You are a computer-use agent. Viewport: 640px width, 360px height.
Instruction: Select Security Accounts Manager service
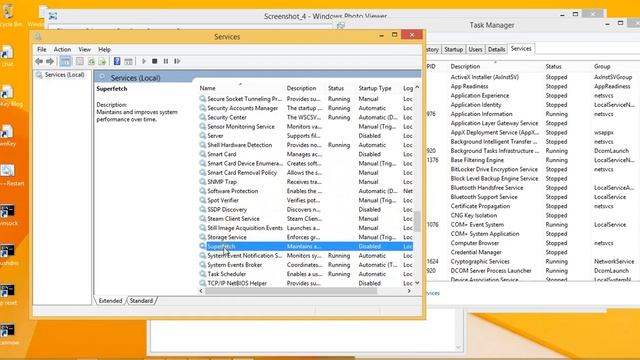pyautogui.click(x=306, y=108)
